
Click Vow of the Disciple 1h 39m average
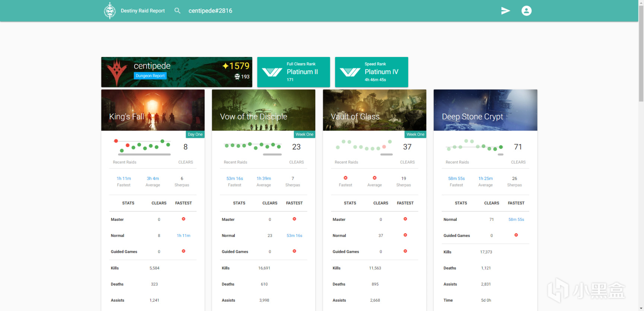pyautogui.click(x=264, y=178)
